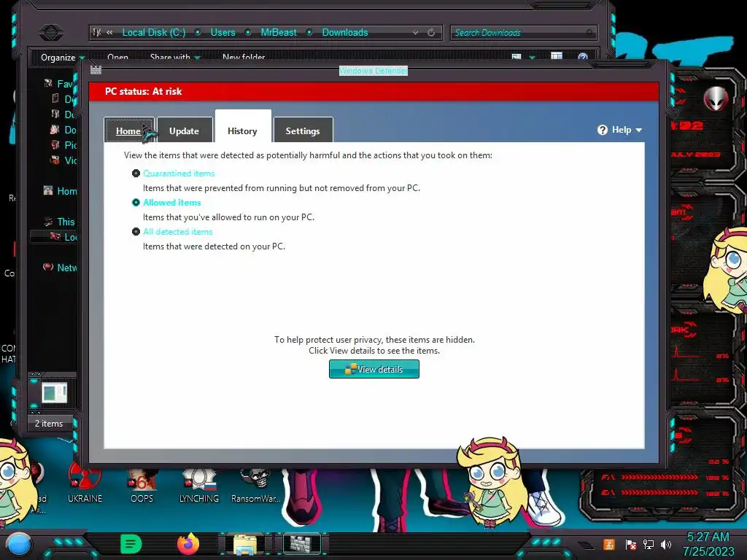The width and height of the screenshot is (747, 560).
Task: Click New folder in the Explorer toolbar
Action: (244, 57)
